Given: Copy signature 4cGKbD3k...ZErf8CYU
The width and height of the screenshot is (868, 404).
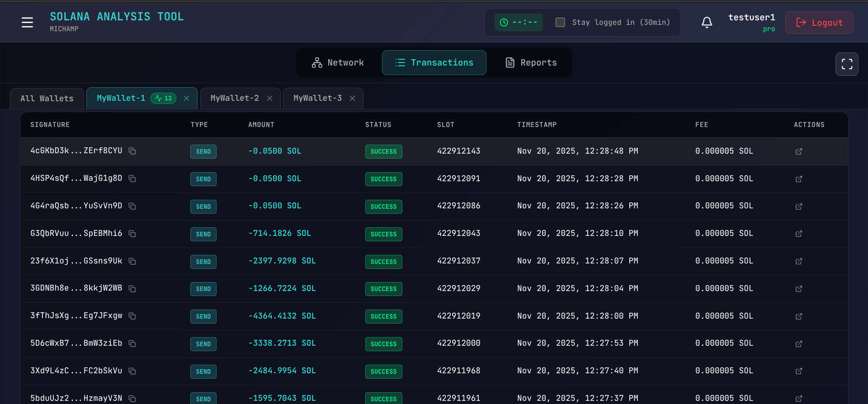Looking at the screenshot, I should tap(132, 151).
